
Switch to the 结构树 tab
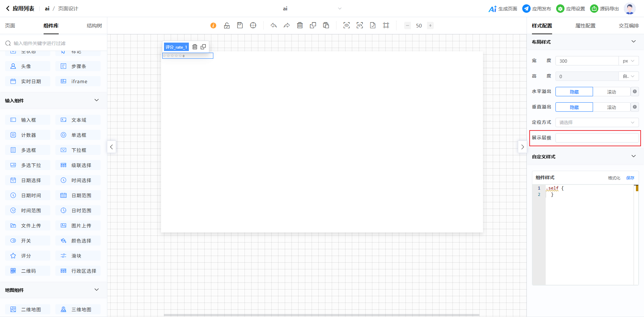point(94,26)
